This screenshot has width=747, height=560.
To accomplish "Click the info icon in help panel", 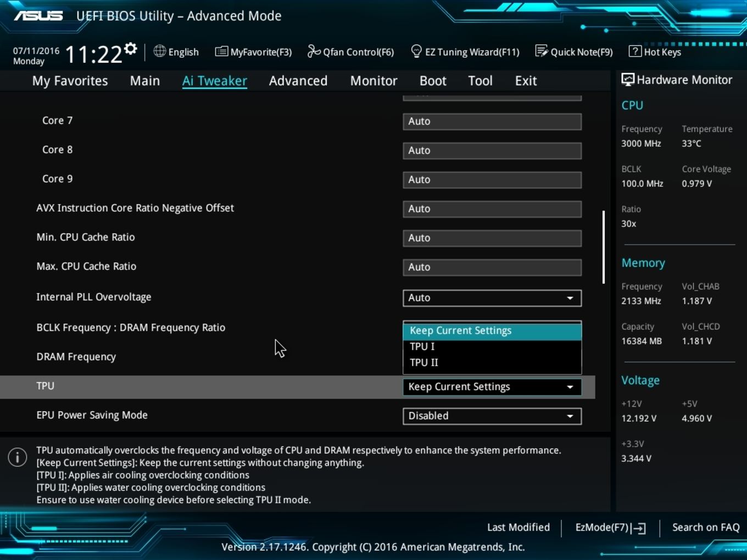I will click(18, 457).
